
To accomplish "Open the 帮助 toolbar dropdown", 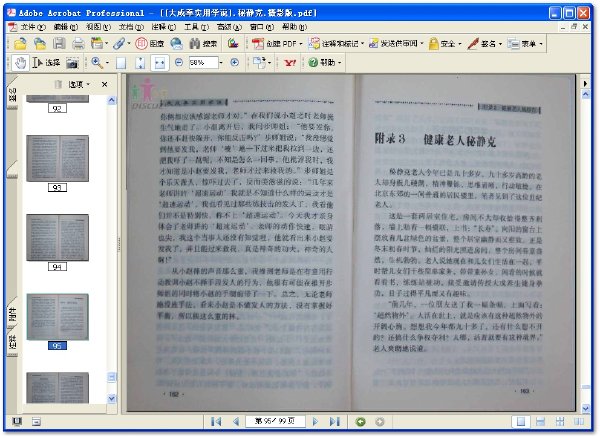I will point(325,62).
